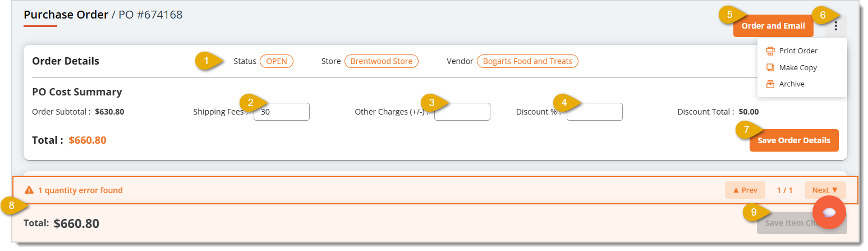Click the '1 quantity error found' message
The width and height of the screenshot is (868, 251).
click(80, 190)
